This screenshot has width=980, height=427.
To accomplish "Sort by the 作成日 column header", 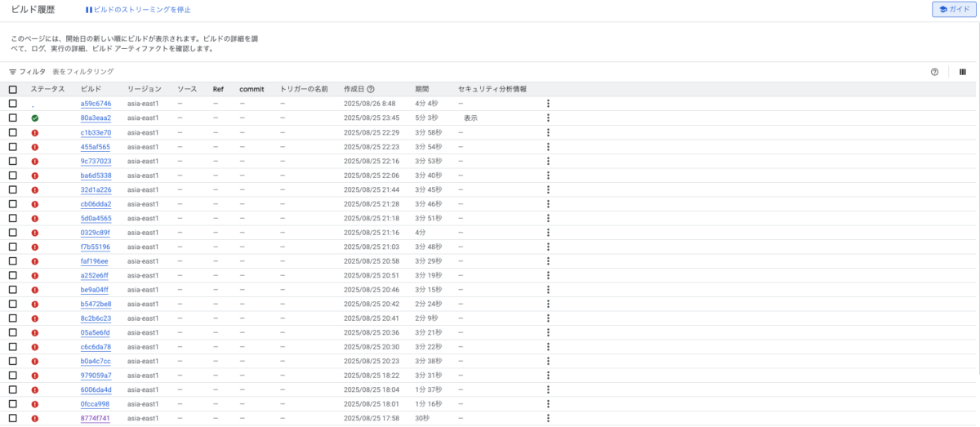I will pyautogui.click(x=354, y=89).
